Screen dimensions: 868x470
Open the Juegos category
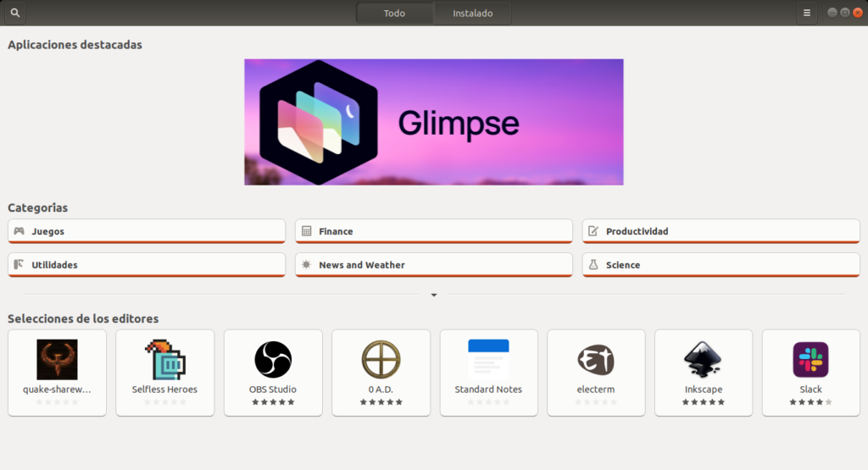[147, 231]
